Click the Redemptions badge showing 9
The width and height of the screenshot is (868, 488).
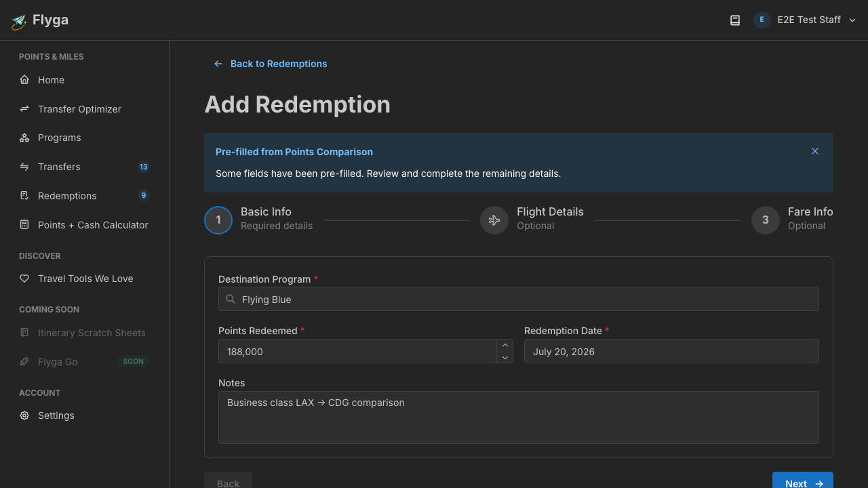coord(143,196)
